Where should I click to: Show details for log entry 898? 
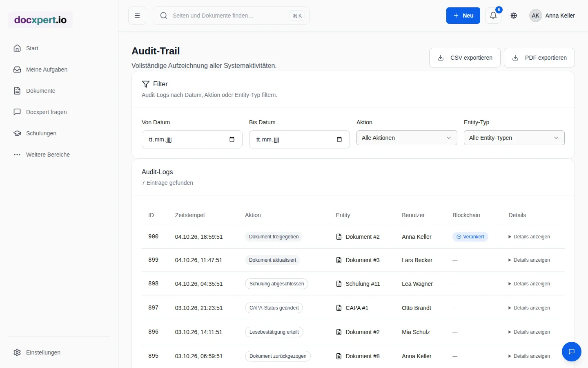point(529,284)
